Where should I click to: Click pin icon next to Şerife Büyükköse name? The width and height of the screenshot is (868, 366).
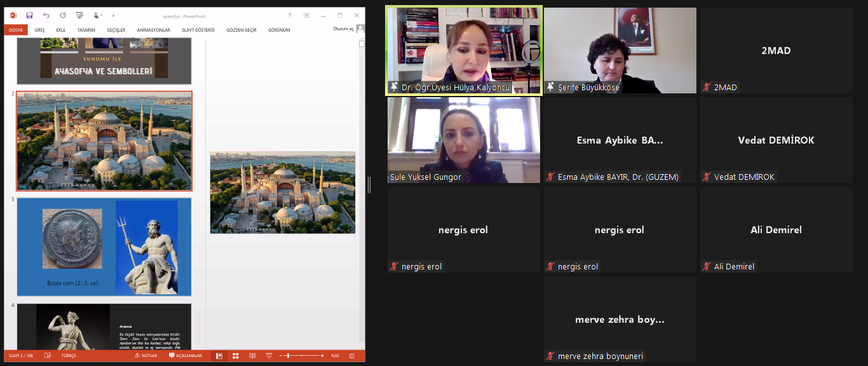[550, 87]
